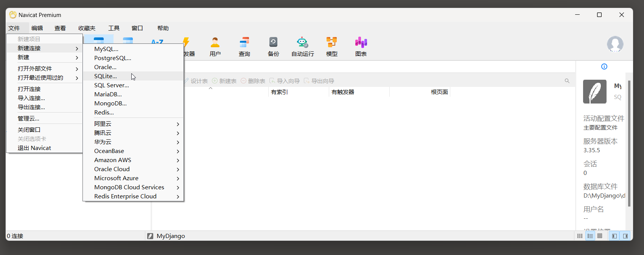644x255 pixels.
Task: Toggle the left navigation pane button
Action: tap(614, 236)
